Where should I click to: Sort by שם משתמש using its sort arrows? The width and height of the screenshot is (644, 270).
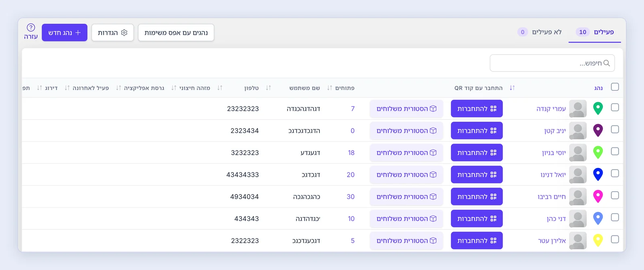(x=268, y=88)
